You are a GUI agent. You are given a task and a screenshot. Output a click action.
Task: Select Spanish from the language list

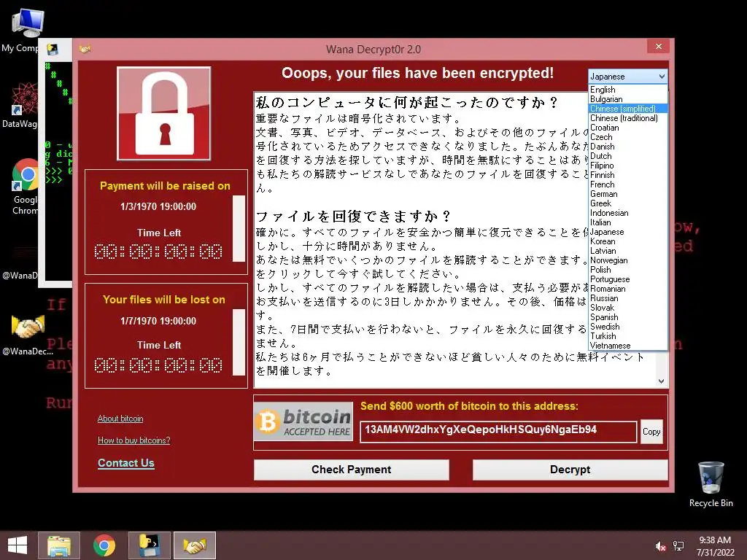(628, 318)
